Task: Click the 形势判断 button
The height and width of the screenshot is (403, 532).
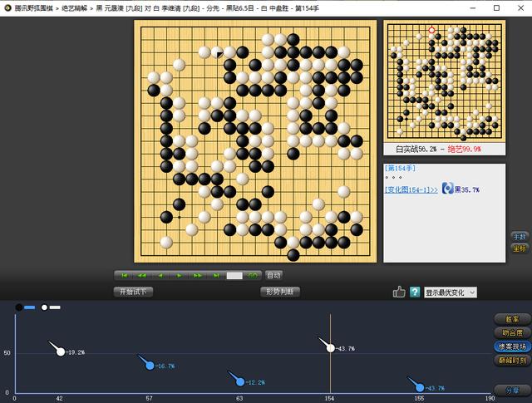Action: coord(280,292)
